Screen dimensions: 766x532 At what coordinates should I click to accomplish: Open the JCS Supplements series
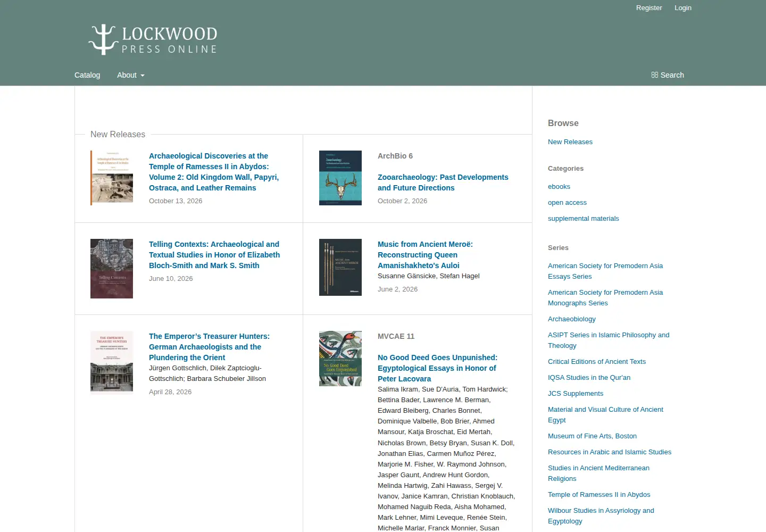point(576,394)
